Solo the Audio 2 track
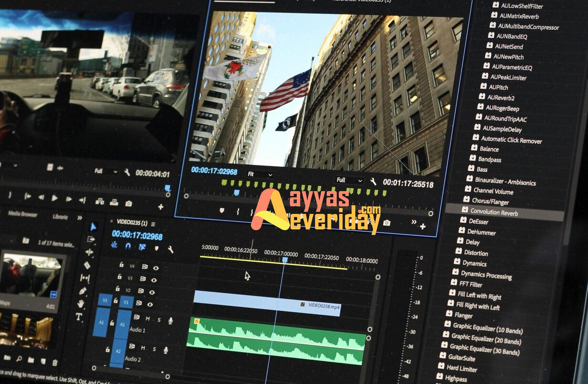Screen dimensions: 588x384 (154, 349)
